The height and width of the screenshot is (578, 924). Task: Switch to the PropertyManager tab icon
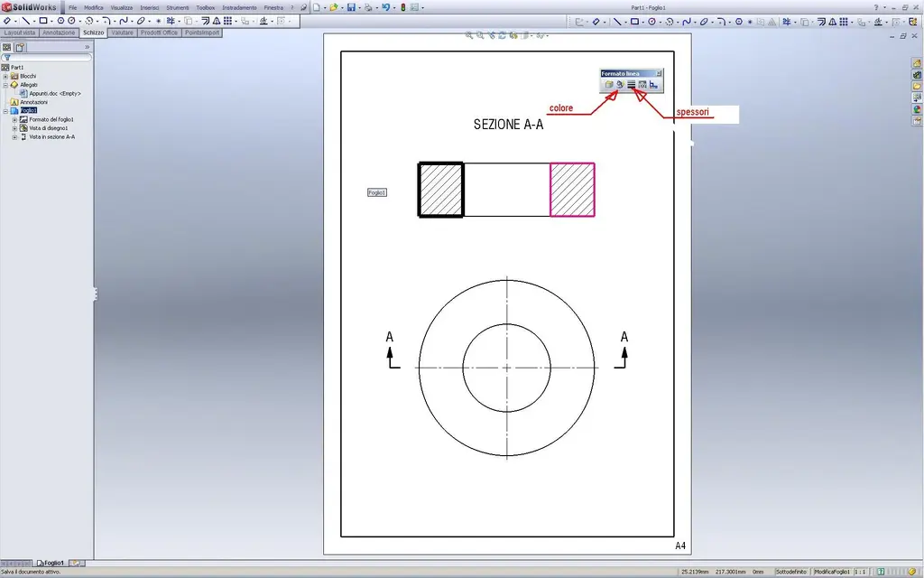click(20, 47)
